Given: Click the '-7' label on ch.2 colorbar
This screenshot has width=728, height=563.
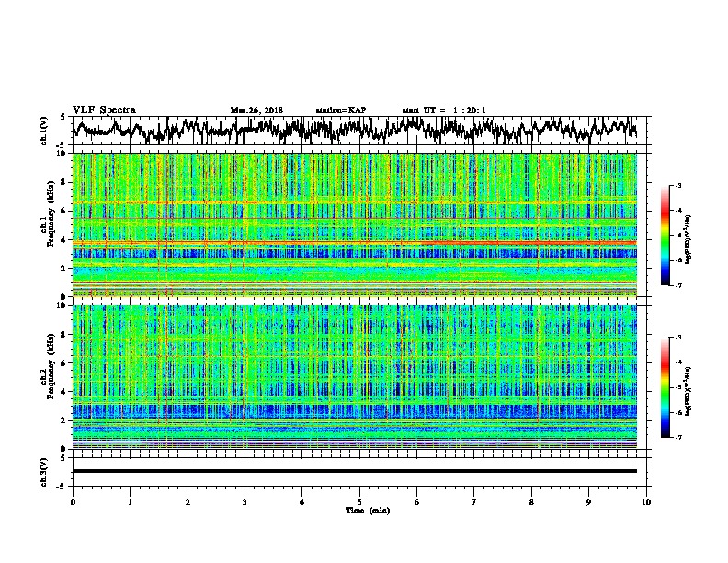Looking at the screenshot, I should pyautogui.click(x=677, y=437).
